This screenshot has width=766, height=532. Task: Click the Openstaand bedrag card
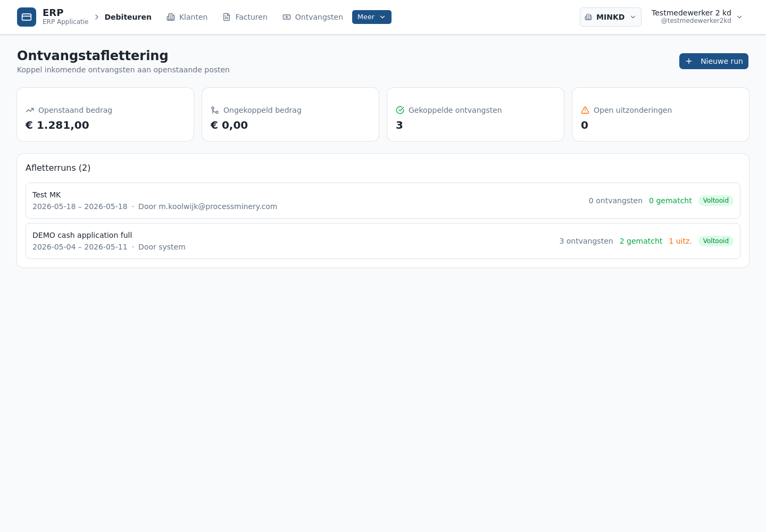tap(105, 114)
